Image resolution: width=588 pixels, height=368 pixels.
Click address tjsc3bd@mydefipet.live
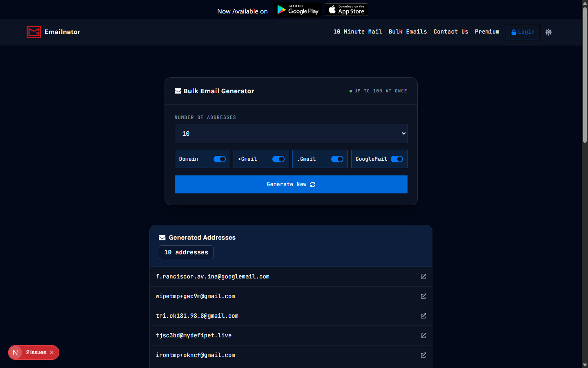click(x=194, y=336)
